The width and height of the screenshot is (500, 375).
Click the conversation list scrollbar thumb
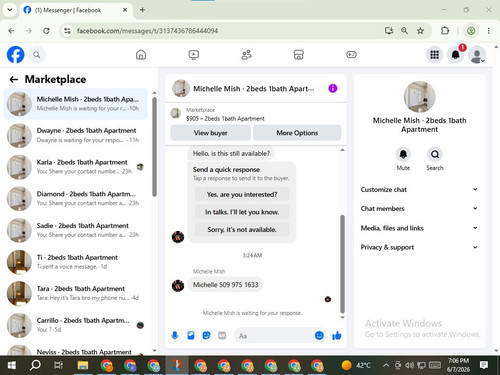click(x=154, y=147)
